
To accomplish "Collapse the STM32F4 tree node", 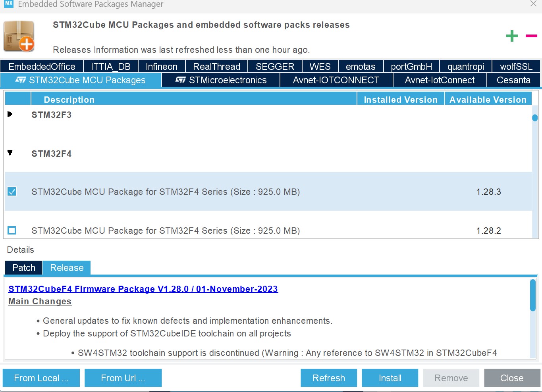I will pos(10,153).
